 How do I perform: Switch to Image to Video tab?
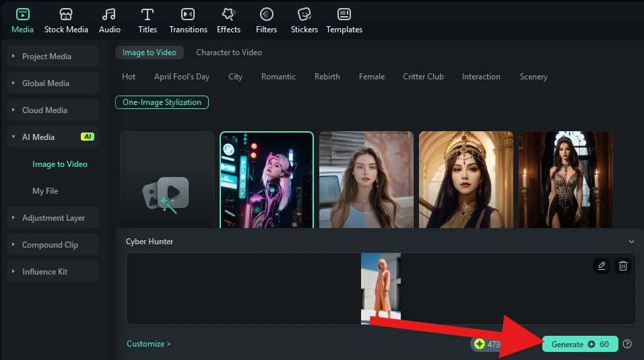(x=149, y=52)
